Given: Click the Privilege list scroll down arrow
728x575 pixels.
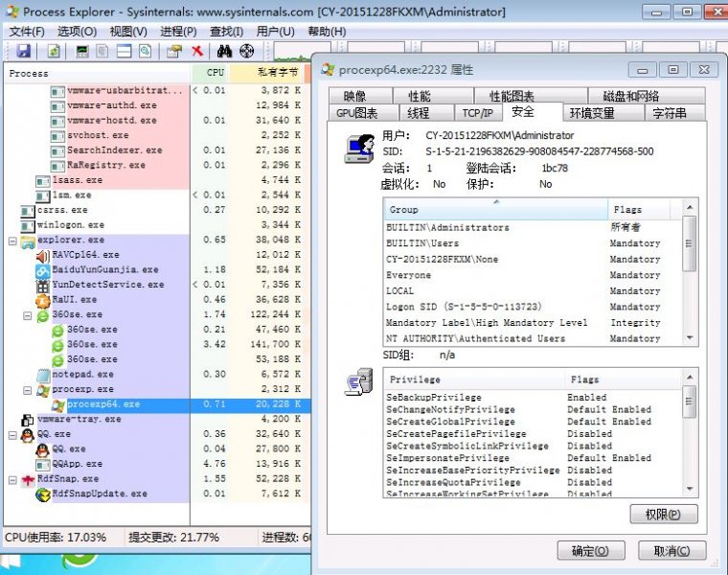Looking at the screenshot, I should 690,489.
